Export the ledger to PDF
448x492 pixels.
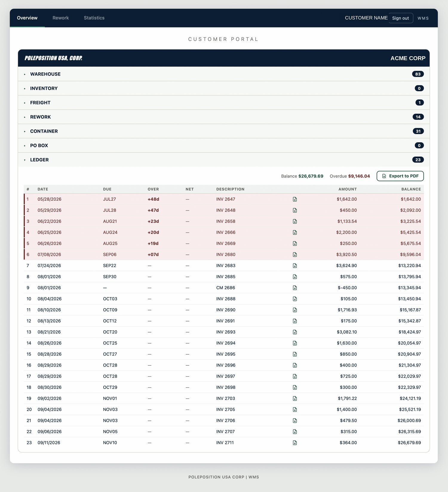[400, 176]
